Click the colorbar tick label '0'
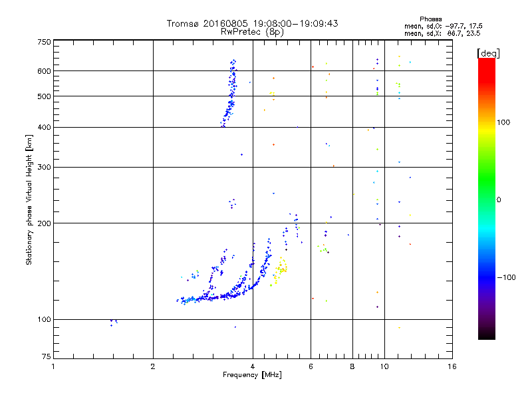This screenshot has width=532, height=399. tap(499, 200)
